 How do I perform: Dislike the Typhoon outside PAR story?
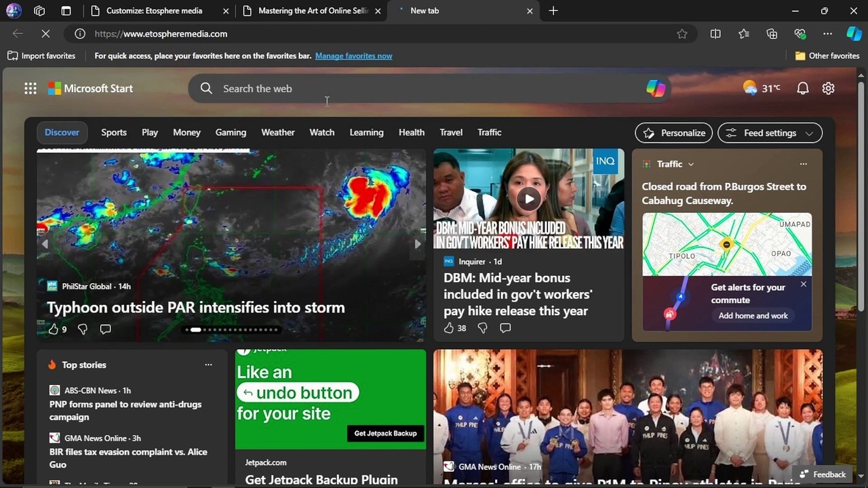coord(83,329)
